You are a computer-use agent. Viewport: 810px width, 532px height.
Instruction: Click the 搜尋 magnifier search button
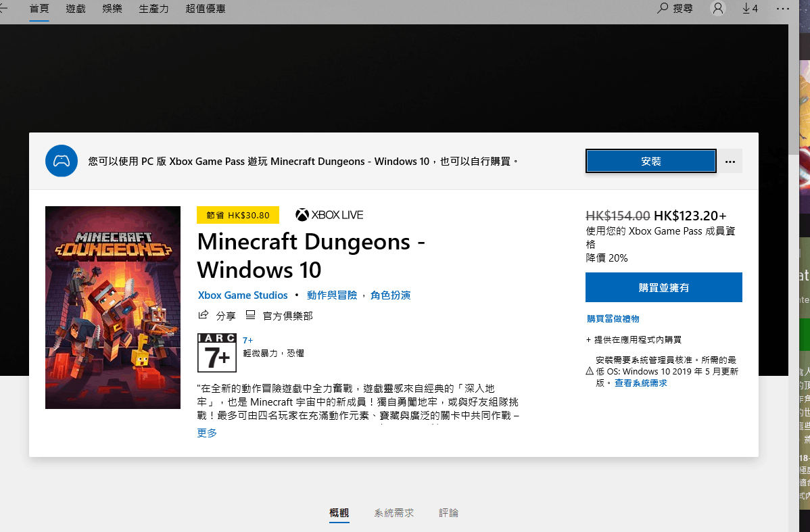[x=675, y=8]
